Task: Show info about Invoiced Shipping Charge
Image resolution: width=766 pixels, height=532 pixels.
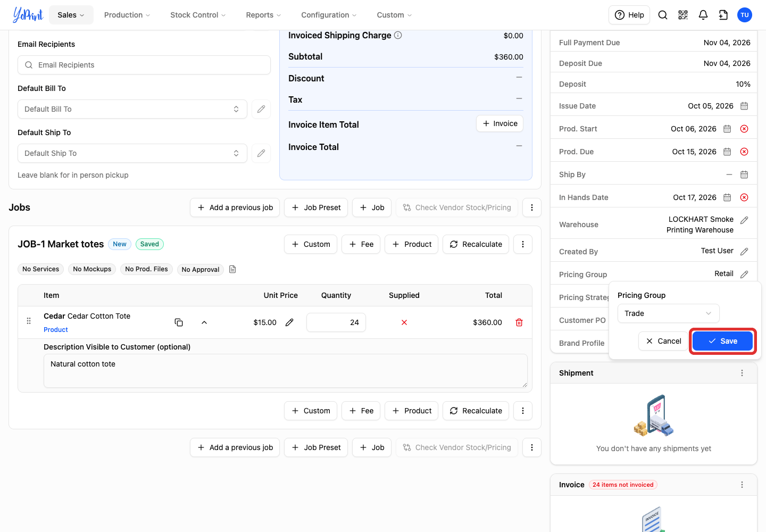Action: pos(398,35)
